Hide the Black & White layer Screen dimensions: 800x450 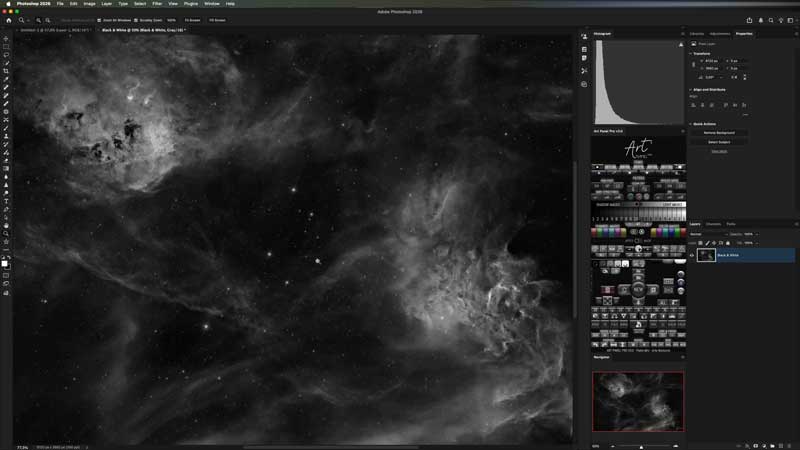(691, 255)
